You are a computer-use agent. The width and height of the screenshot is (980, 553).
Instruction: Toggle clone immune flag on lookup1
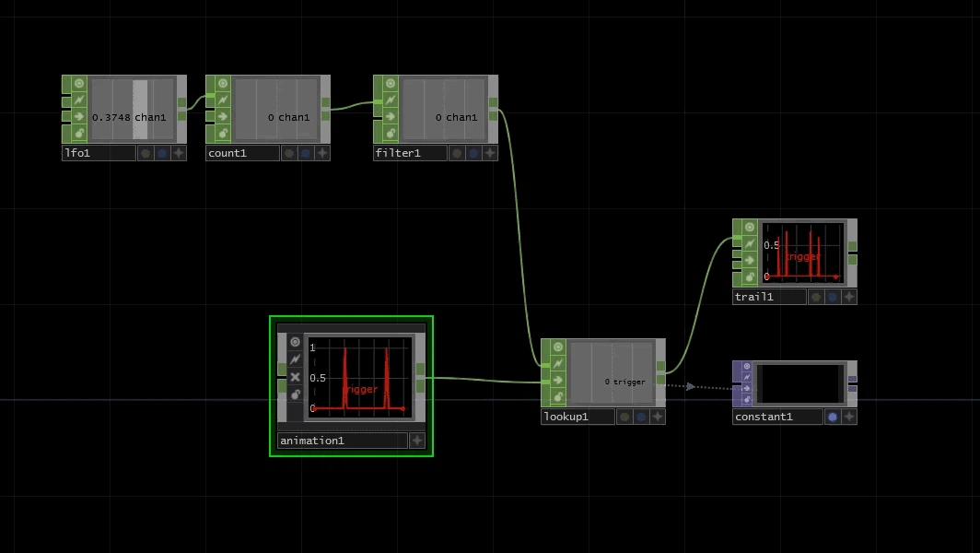[558, 363]
